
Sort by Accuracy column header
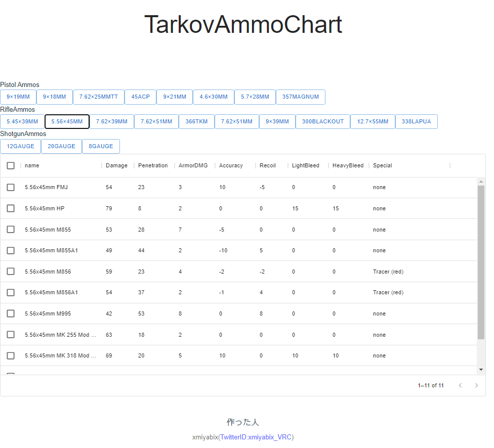point(231,166)
